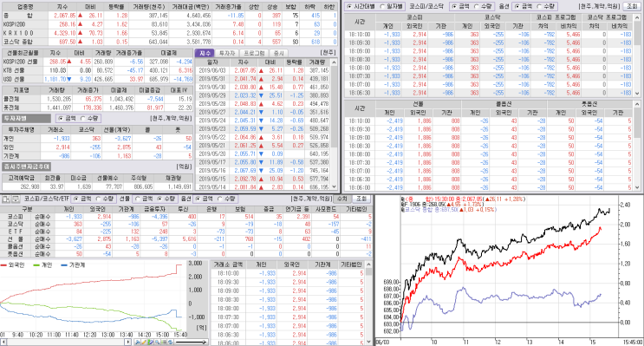Select 수량 radio for 옵션 in bottom panel

tap(220, 199)
